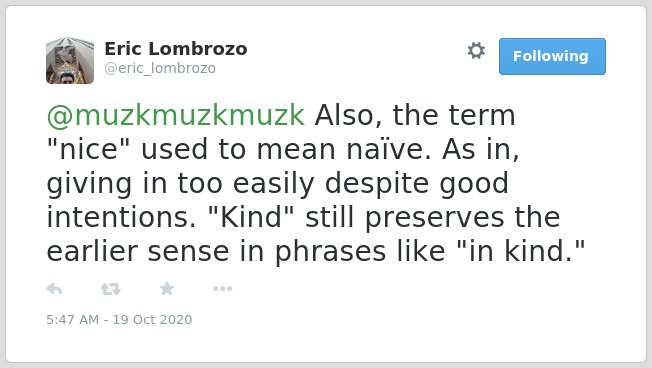This screenshot has height=368, width=652.
Task: Open the three-dots more options menu
Action: pos(222,289)
